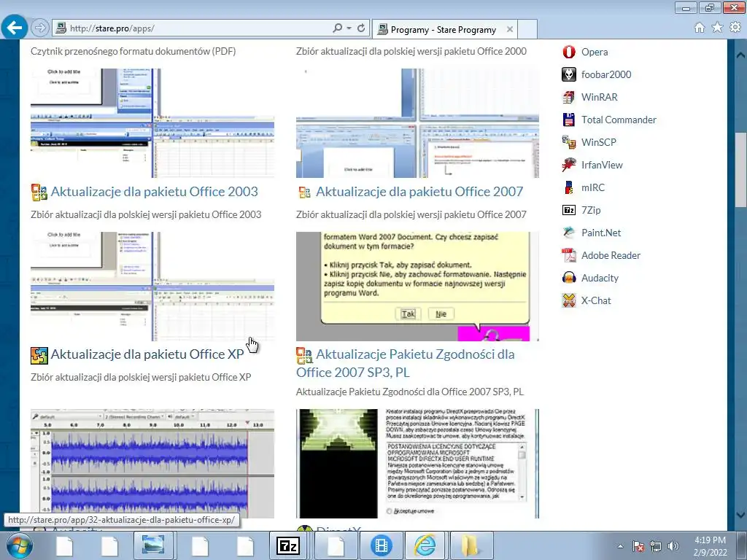Click the Audacity headphones icon in sidebar
Screen dimensions: 747x560
[x=569, y=278]
